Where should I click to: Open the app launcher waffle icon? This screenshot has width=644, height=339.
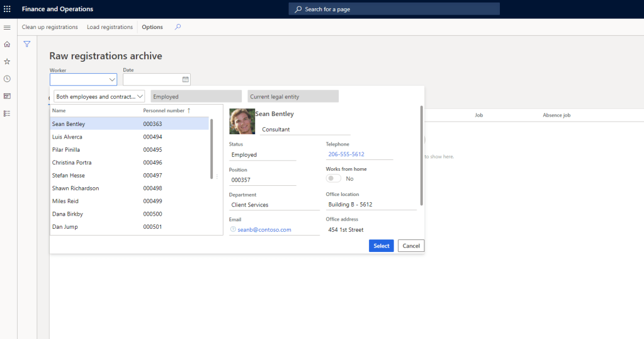coord(8,9)
